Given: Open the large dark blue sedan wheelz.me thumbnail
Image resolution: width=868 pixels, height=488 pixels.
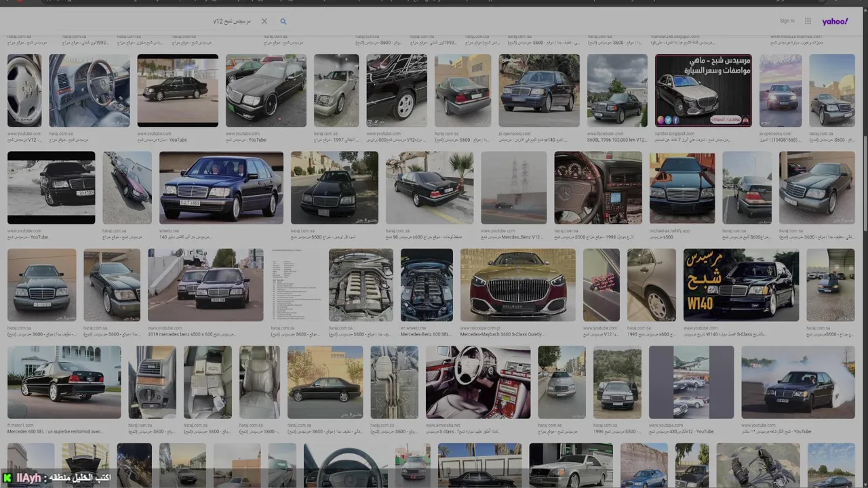Looking at the screenshot, I should [x=221, y=188].
